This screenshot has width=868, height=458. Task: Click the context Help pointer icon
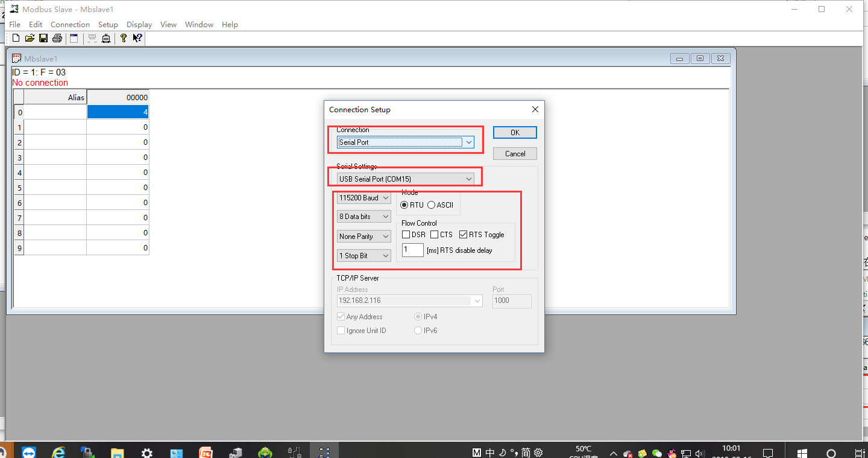pyautogui.click(x=137, y=38)
